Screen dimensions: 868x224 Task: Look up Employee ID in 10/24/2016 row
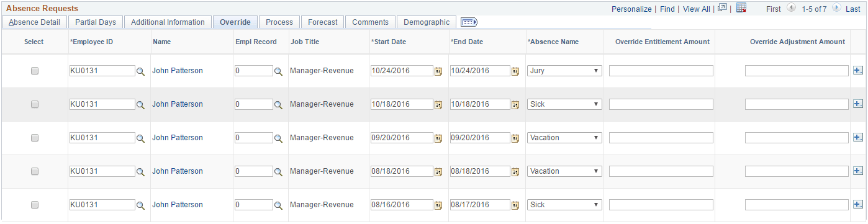141,71
